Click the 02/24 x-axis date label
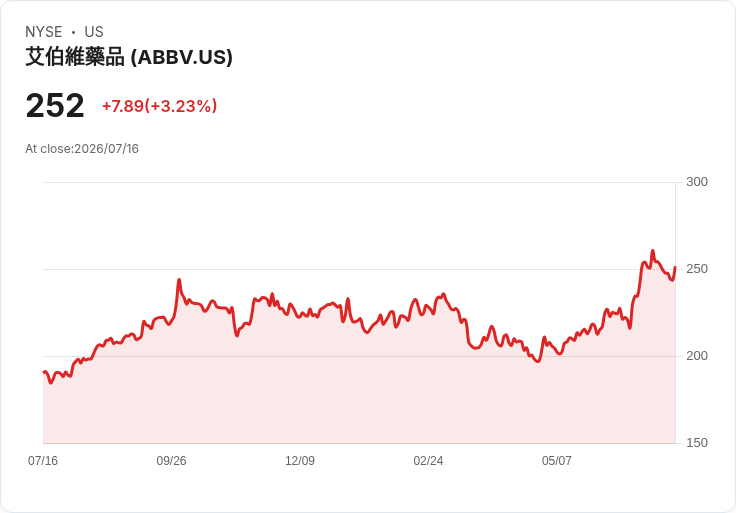The image size is (736, 513). (x=428, y=461)
